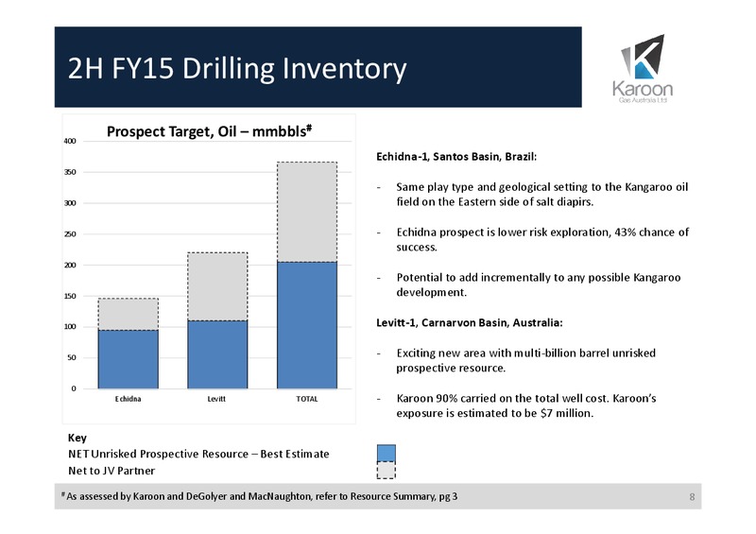Click the bullet mentioning '43% chance of success'
Viewport: 756px width, 534px height.
tap(542, 240)
